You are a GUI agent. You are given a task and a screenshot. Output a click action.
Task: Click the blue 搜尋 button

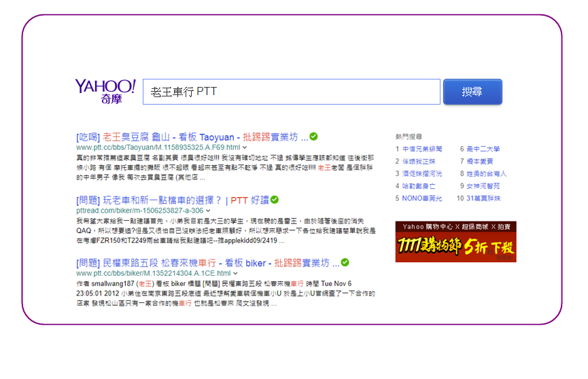click(472, 92)
